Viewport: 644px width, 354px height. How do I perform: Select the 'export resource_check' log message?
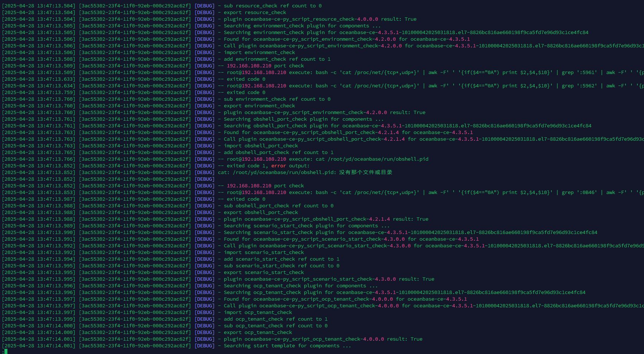click(255, 13)
